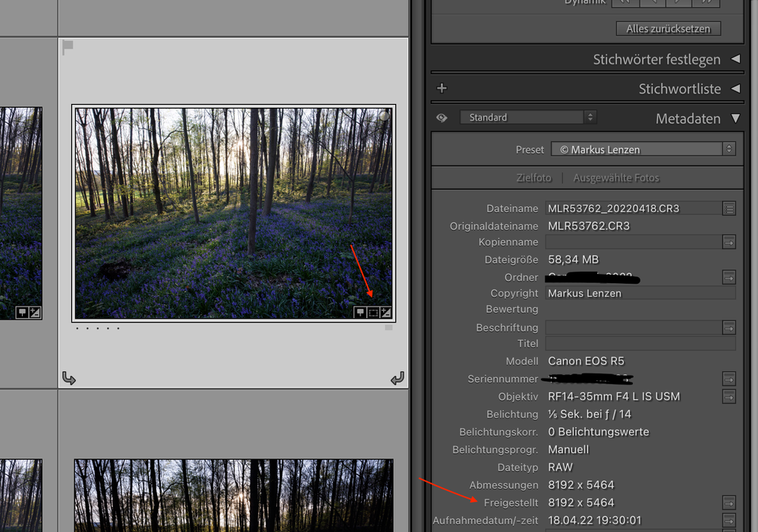Click the crop badge on the selected thumbnail
This screenshot has width=758, height=532.
373,313
